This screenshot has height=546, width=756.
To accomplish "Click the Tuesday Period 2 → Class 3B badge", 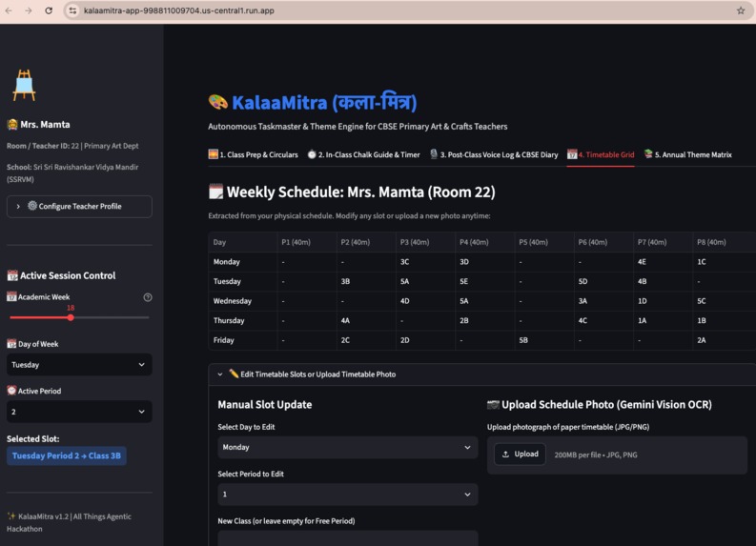I will tap(67, 455).
